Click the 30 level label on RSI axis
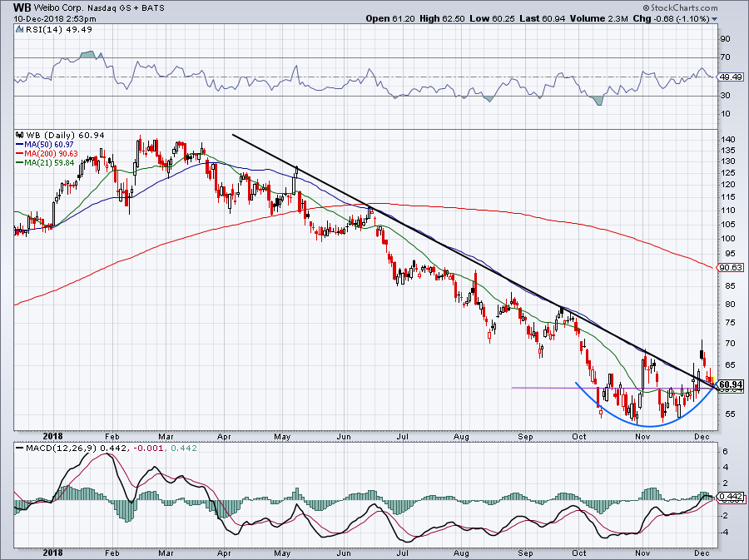 pos(726,96)
